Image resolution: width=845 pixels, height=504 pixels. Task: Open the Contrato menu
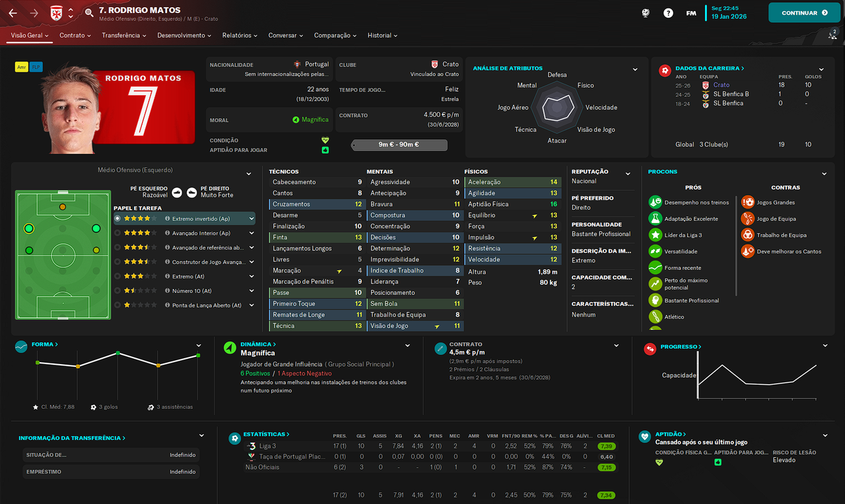pos(75,35)
